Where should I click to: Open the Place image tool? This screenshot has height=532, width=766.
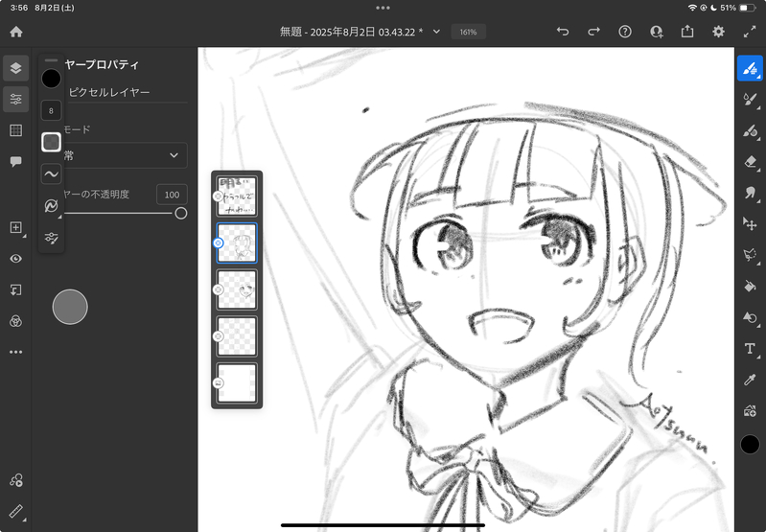pyautogui.click(x=750, y=411)
